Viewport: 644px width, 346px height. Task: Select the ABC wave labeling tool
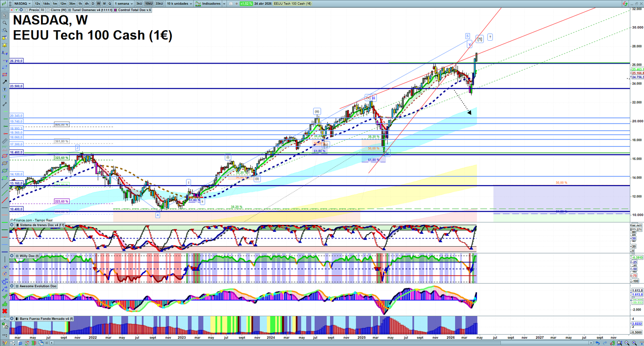[x=4, y=289]
